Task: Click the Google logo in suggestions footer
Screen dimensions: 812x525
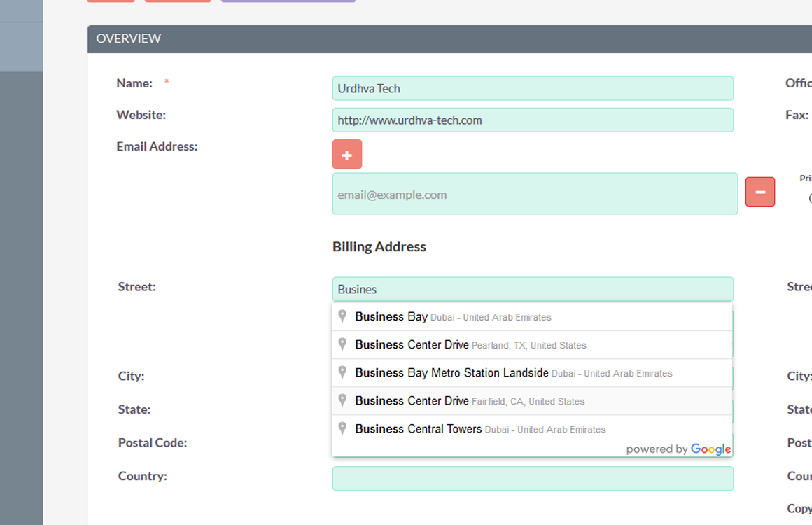Action: 710,449
